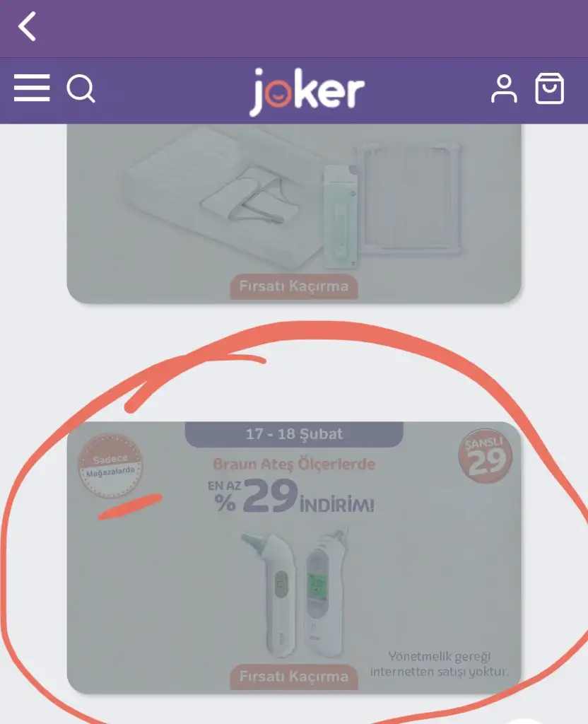Click the right Braun thermometer with green display
588x724 pixels.
[x=325, y=592]
